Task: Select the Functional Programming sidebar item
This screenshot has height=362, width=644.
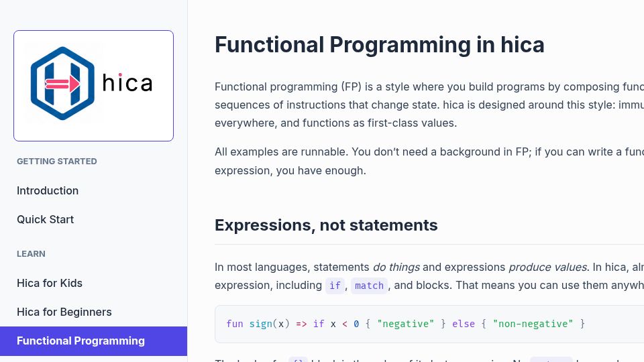Action: point(94,341)
